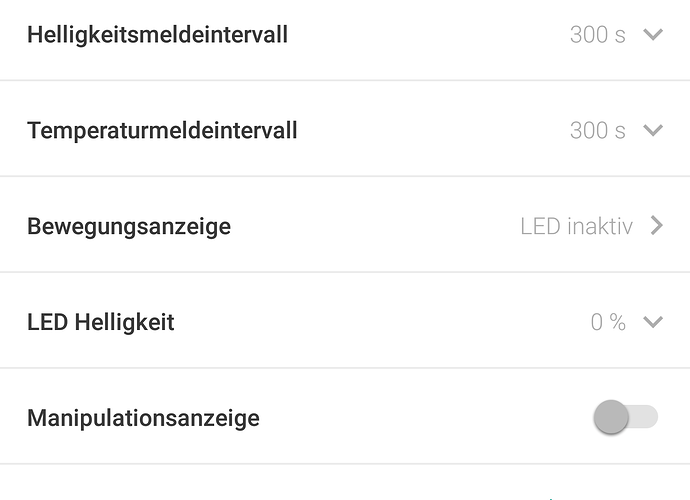This screenshot has height=500, width=690.
Task: Open the brightness report interval row
Action: pos(345,35)
